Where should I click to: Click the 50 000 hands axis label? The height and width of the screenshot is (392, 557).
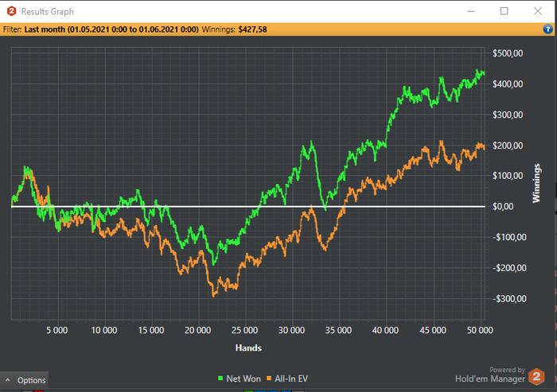pos(480,330)
